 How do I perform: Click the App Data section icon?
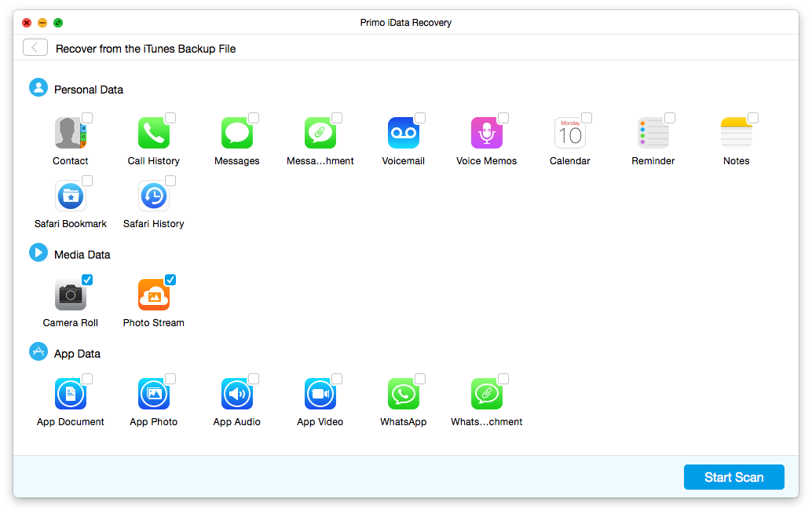point(38,352)
